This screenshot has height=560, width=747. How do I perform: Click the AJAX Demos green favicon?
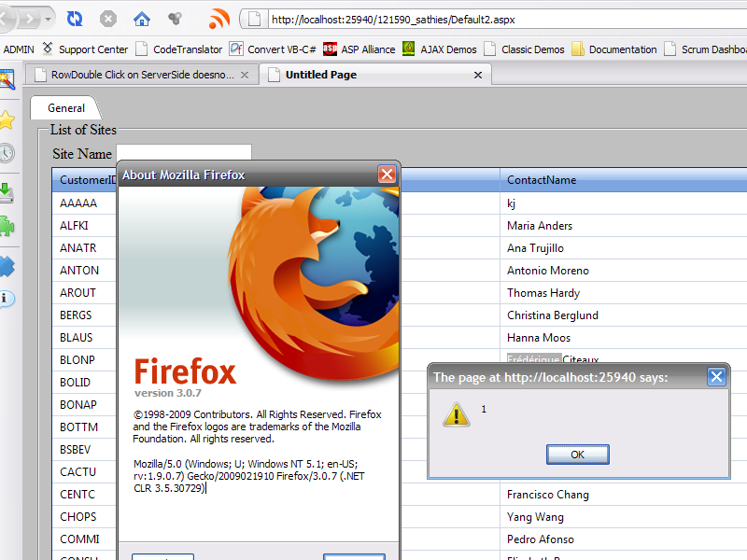pyautogui.click(x=408, y=49)
